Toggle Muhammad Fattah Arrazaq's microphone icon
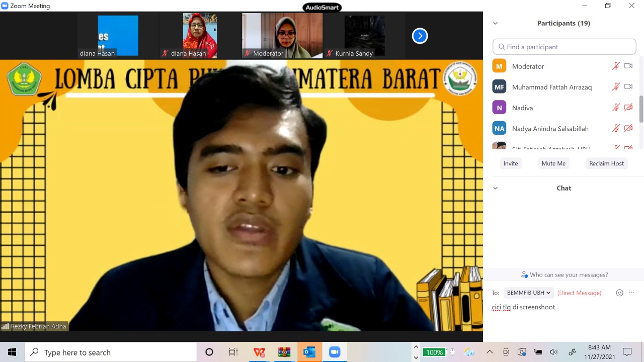Viewport: 644px width, 362px height. (616, 87)
